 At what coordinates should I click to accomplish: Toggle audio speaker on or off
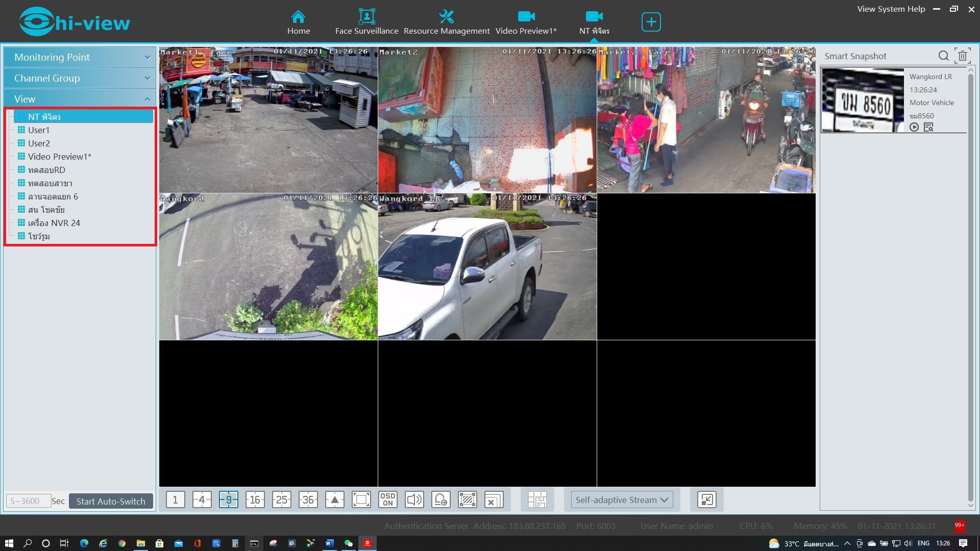(x=414, y=500)
